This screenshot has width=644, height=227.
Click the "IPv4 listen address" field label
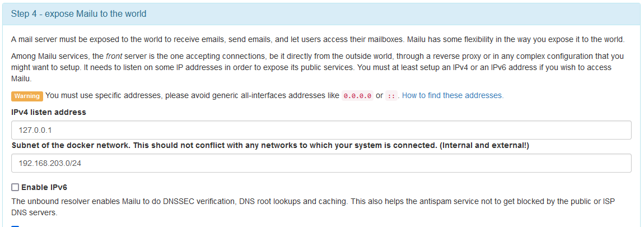(x=49, y=112)
